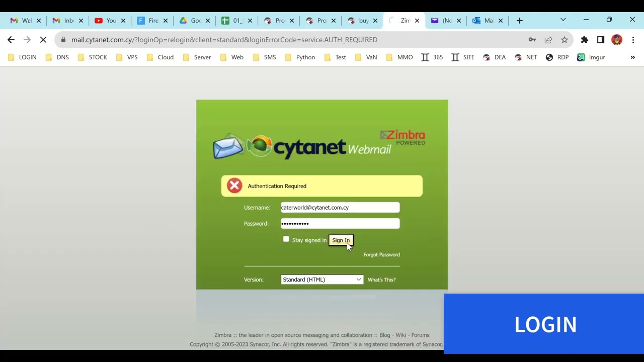This screenshot has height=362, width=644.
Task: Open the SITE bookmark
Action: [x=463, y=57]
